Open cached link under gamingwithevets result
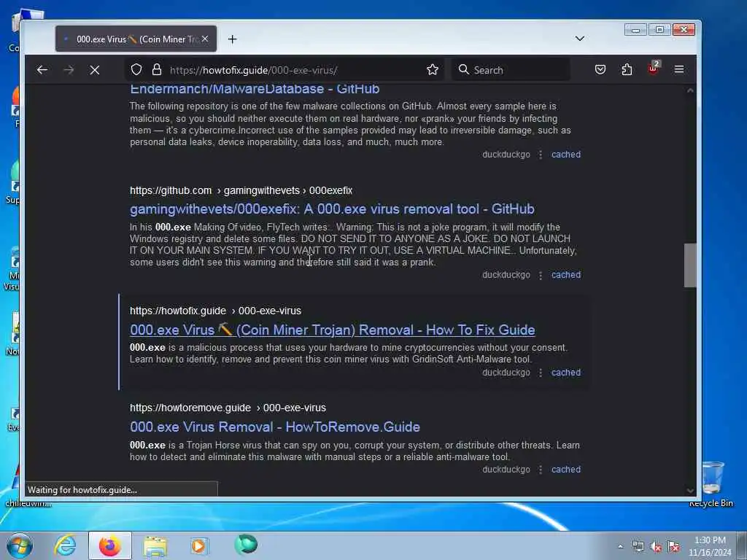This screenshot has width=747, height=560. pos(566,275)
